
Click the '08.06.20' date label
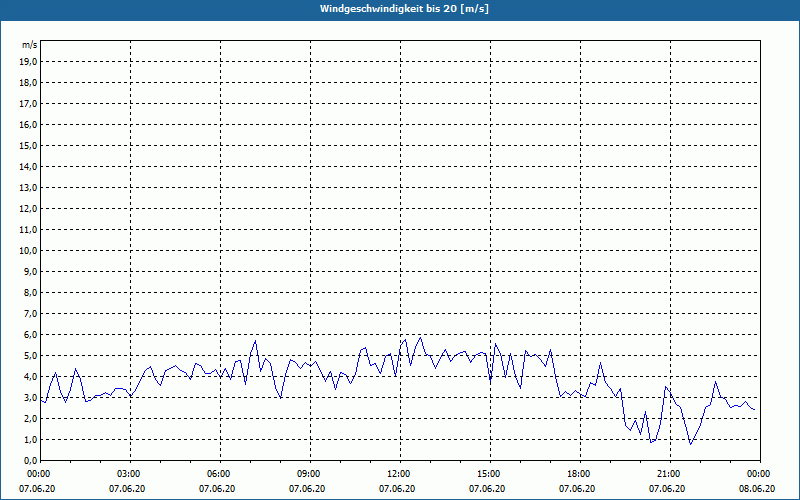click(x=757, y=489)
